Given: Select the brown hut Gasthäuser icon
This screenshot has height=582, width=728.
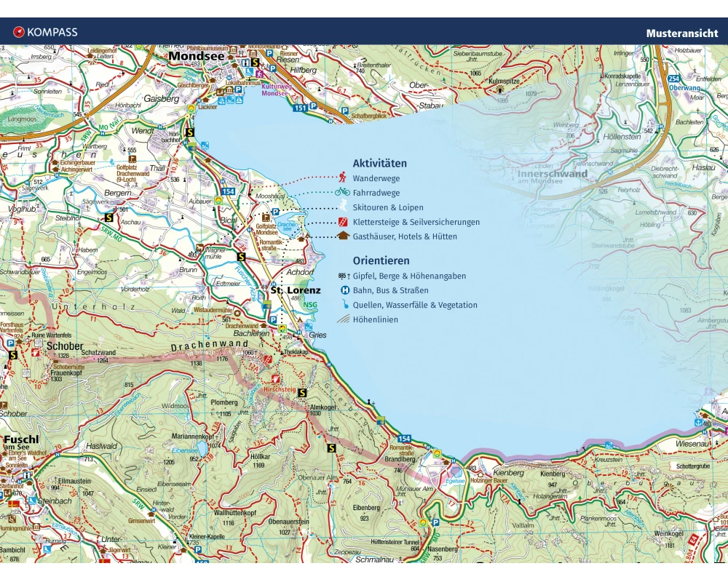Looking at the screenshot, I should (x=342, y=236).
